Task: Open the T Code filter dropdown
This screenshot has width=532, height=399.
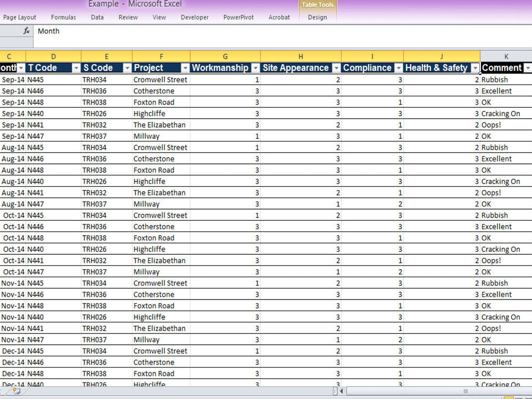Action: pos(76,68)
